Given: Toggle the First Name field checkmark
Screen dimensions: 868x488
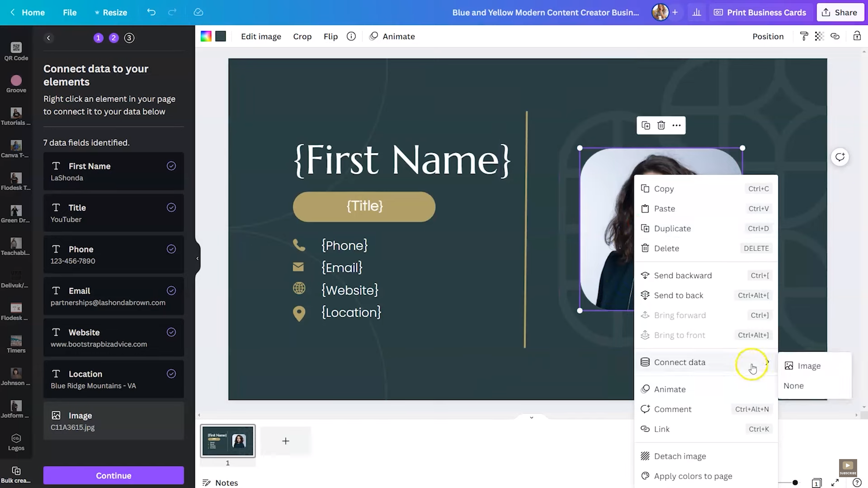Looking at the screenshot, I should [171, 166].
